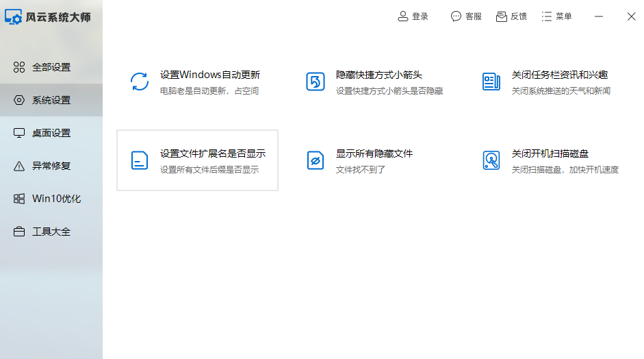Open 关闭任务栏资讯和兴趣 option title
The height and width of the screenshot is (359, 644).
[x=560, y=75]
